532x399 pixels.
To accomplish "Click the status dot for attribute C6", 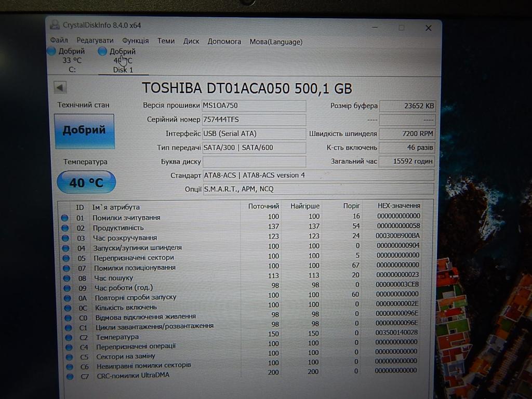I will point(70,367).
